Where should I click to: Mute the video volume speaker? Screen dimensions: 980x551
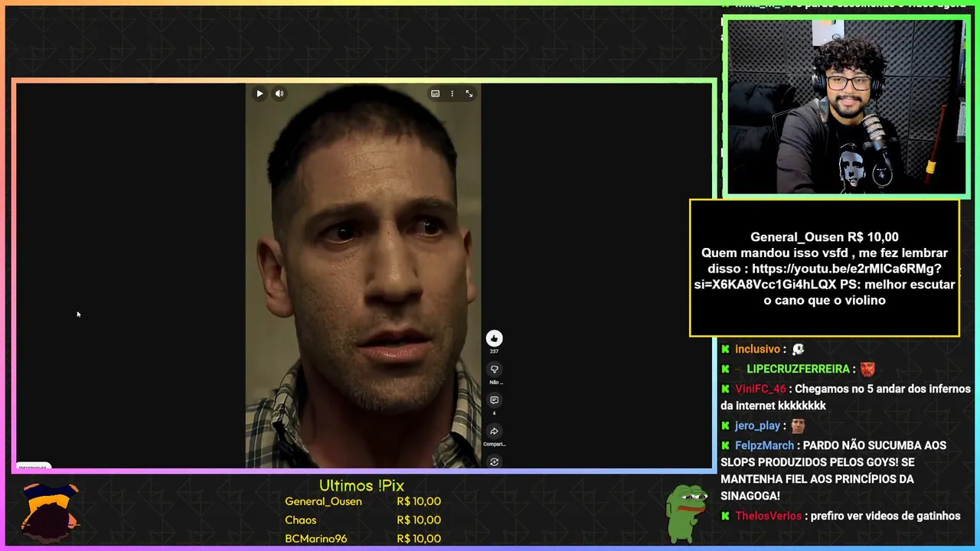pos(279,93)
